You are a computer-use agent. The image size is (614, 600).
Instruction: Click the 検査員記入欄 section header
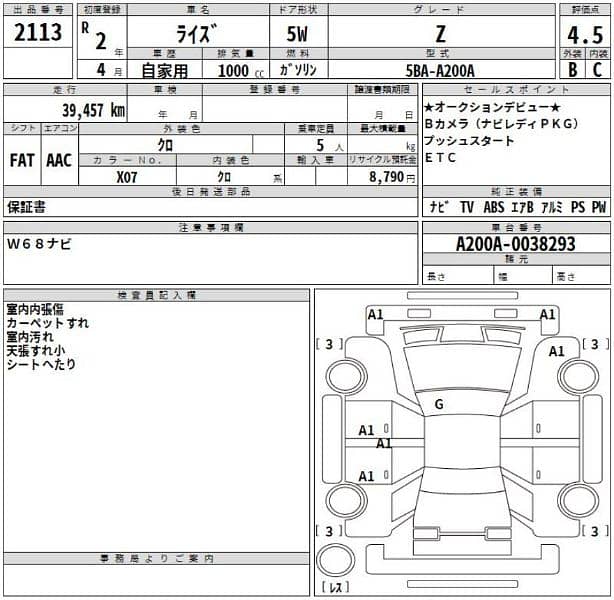(156, 295)
